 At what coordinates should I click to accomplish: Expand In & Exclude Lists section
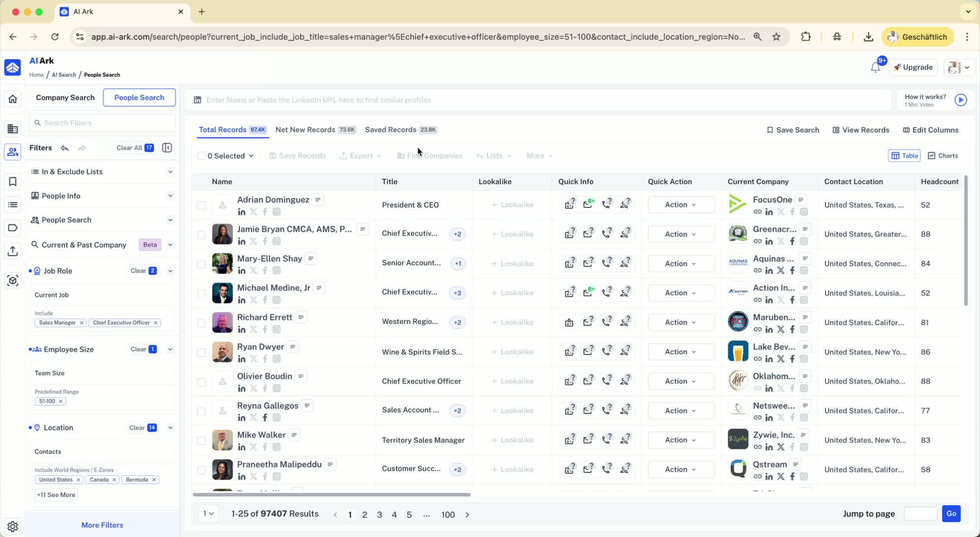pyautogui.click(x=170, y=172)
